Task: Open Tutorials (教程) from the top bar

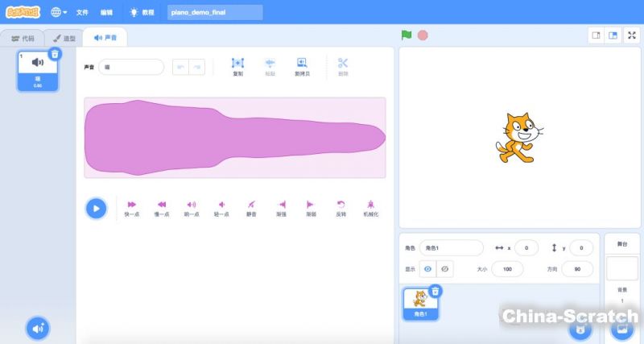Action: click(142, 13)
